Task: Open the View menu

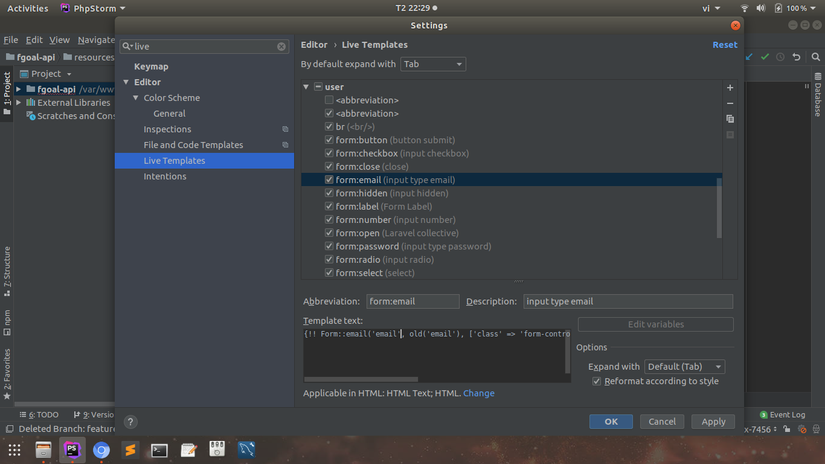Action: (x=59, y=40)
